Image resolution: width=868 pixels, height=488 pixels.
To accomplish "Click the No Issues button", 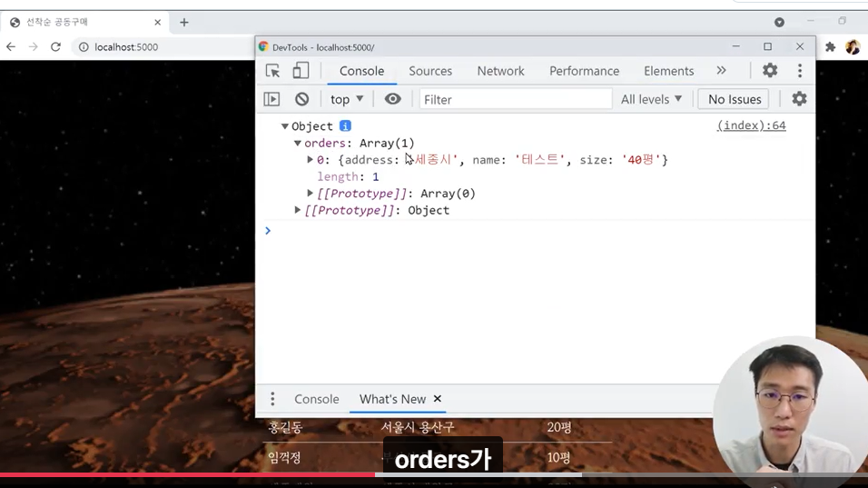I will tap(734, 99).
